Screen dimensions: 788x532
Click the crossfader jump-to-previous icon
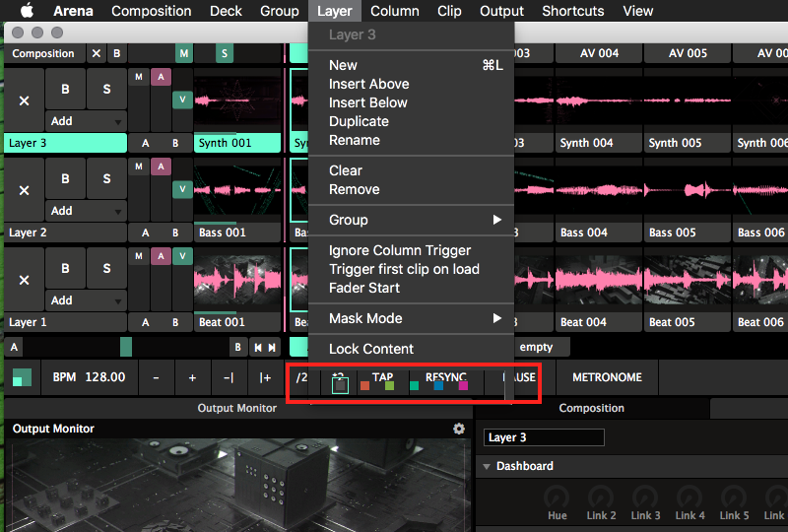pyautogui.click(x=257, y=347)
